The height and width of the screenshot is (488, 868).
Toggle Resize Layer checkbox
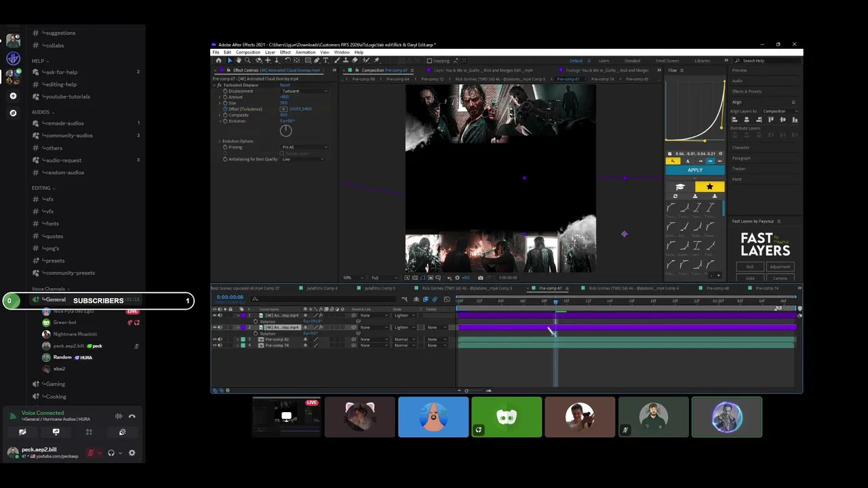tap(282, 153)
